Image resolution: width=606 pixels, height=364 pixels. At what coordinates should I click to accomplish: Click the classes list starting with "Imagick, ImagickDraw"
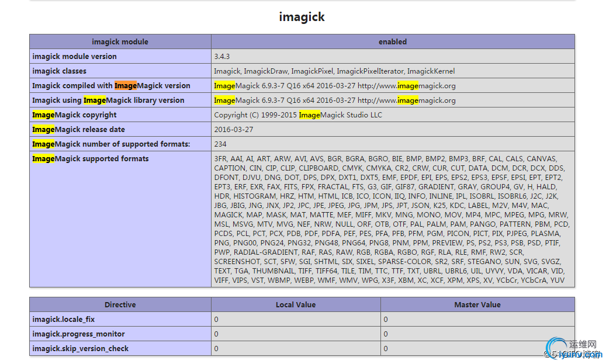click(x=334, y=71)
